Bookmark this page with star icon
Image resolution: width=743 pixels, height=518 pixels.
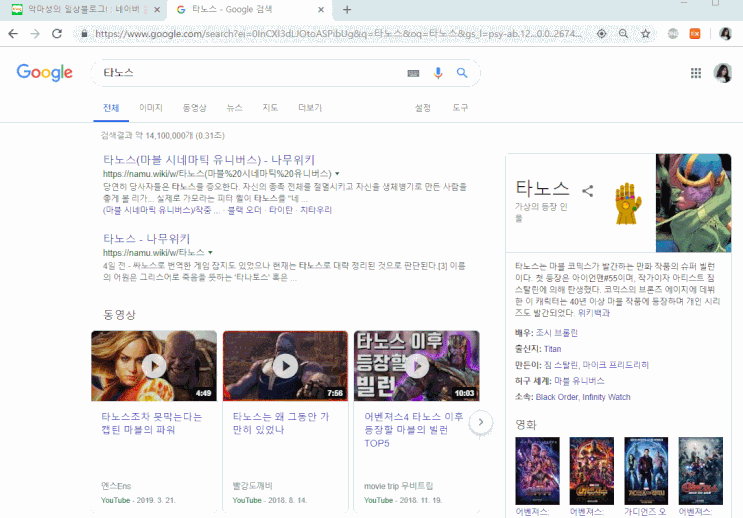[645, 34]
